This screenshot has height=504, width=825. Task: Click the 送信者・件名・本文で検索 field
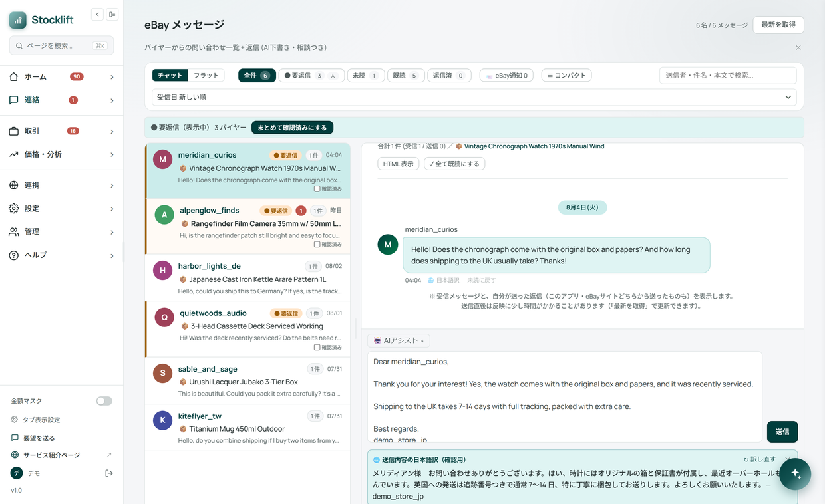(728, 76)
